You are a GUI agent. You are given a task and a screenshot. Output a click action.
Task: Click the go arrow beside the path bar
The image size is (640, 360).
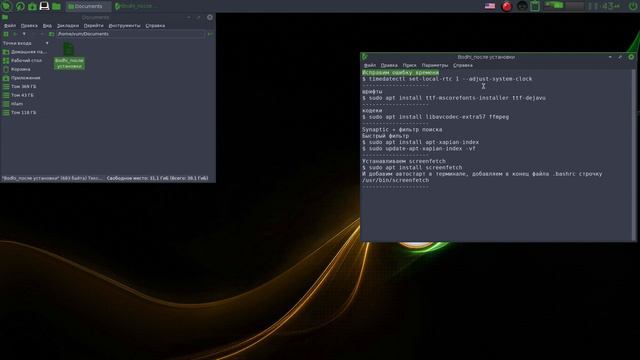tap(210, 34)
